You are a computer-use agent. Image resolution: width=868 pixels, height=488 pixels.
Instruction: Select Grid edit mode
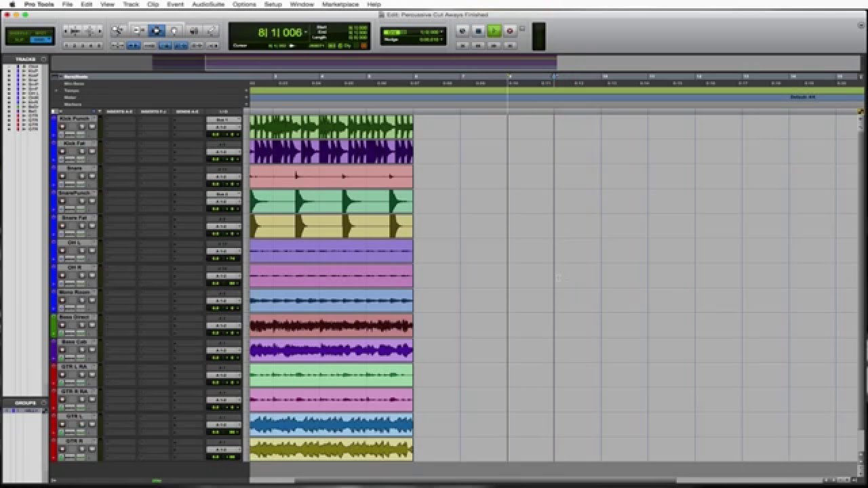click(x=41, y=40)
